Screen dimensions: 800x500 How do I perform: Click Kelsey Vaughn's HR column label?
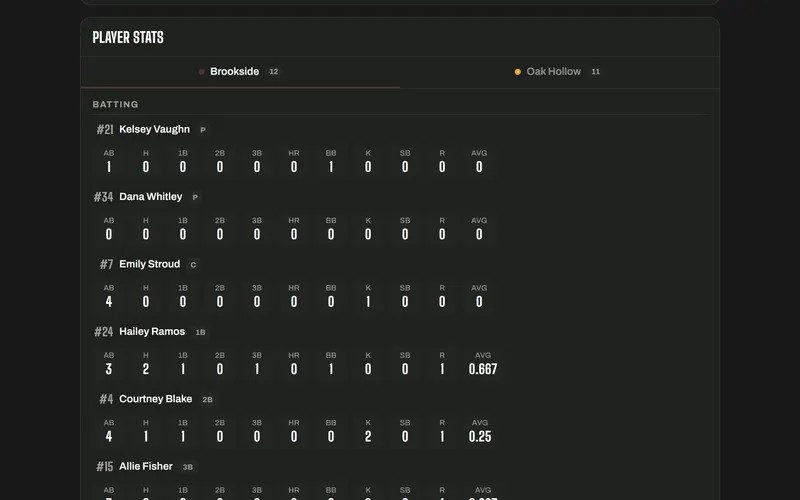point(294,153)
